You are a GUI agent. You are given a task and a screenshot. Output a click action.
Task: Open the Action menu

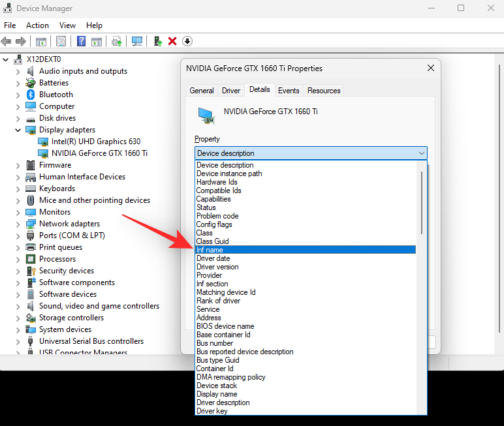pos(37,25)
